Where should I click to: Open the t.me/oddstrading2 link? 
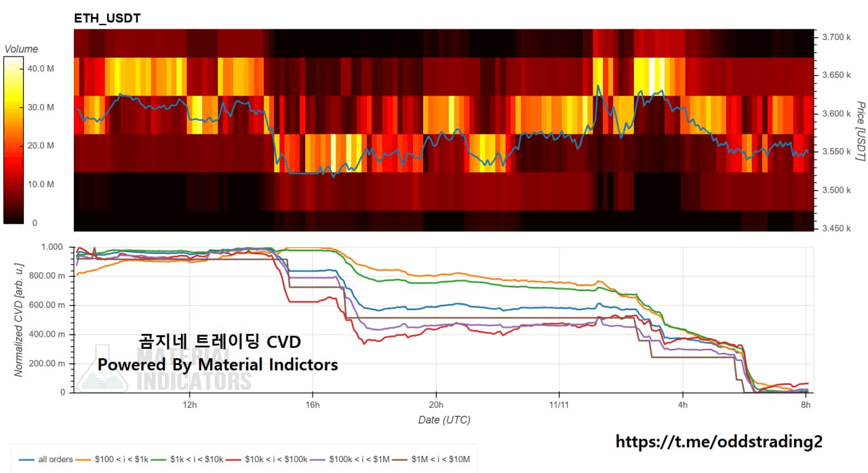pos(719,442)
